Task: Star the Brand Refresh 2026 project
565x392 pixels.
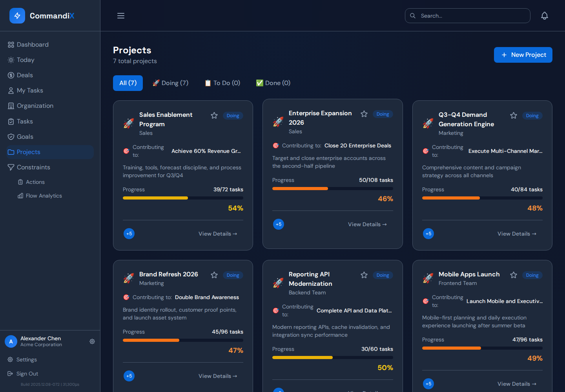Action: click(214, 275)
